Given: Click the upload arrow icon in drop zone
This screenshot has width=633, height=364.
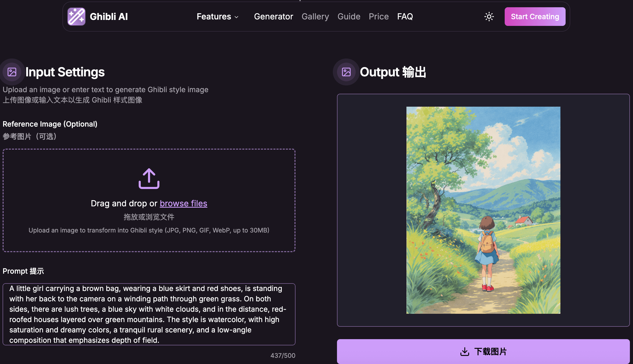Looking at the screenshot, I should click(149, 179).
